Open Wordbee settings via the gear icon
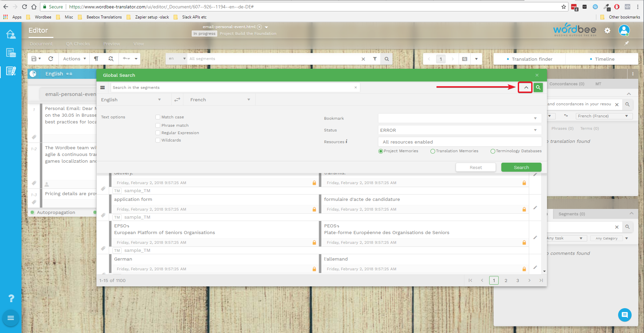 (x=607, y=31)
